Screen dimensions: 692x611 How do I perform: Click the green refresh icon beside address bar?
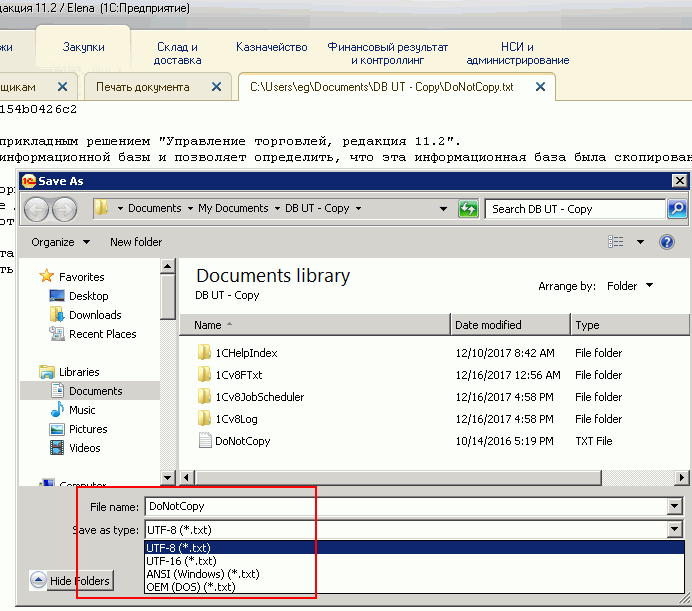[x=468, y=208]
